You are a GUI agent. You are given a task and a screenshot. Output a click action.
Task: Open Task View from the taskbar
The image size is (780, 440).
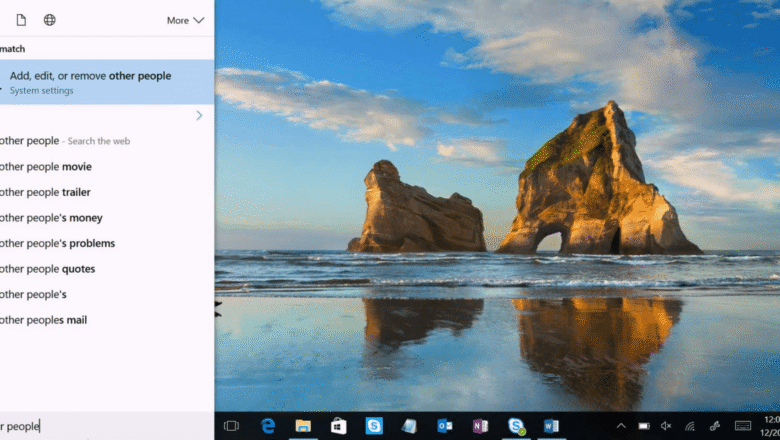[x=231, y=426]
